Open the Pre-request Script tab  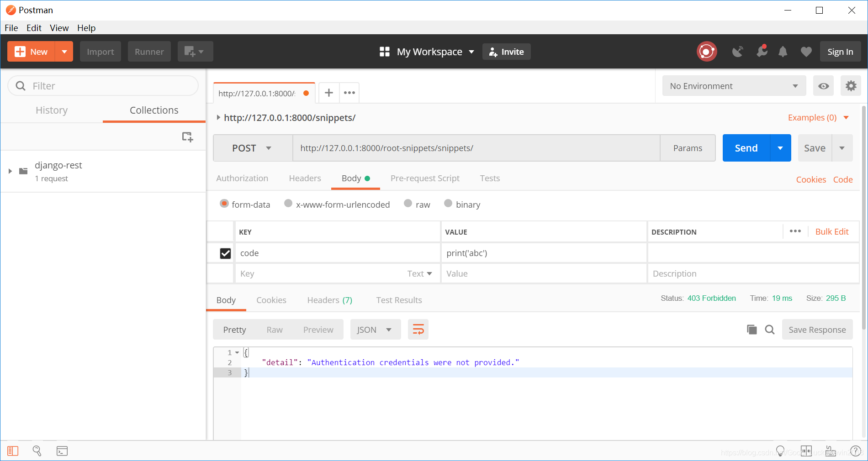pos(425,178)
